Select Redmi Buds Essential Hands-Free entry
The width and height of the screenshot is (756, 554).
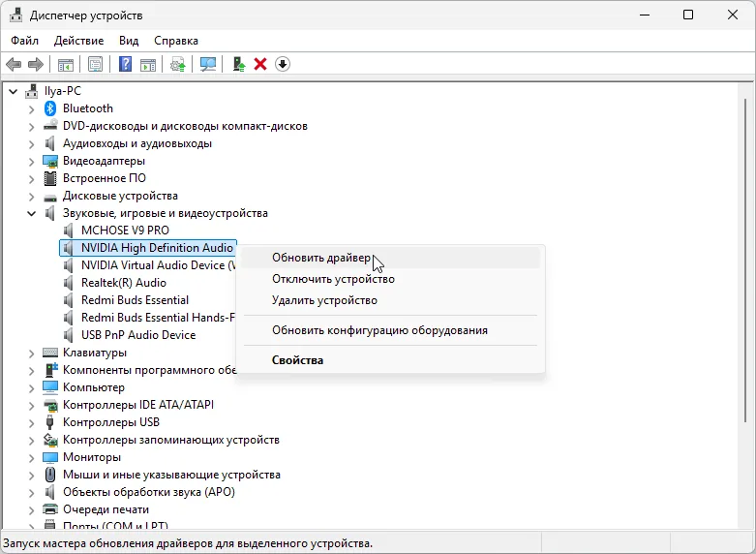158,317
